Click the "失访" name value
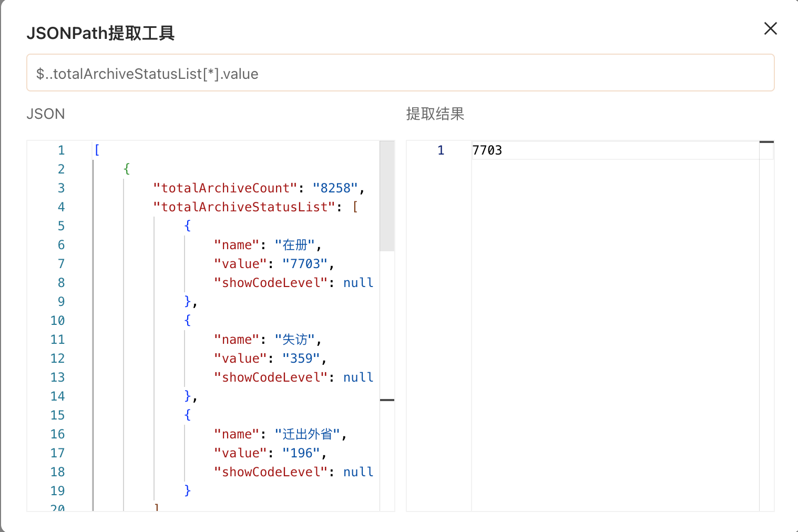This screenshot has width=798, height=532. tap(294, 340)
